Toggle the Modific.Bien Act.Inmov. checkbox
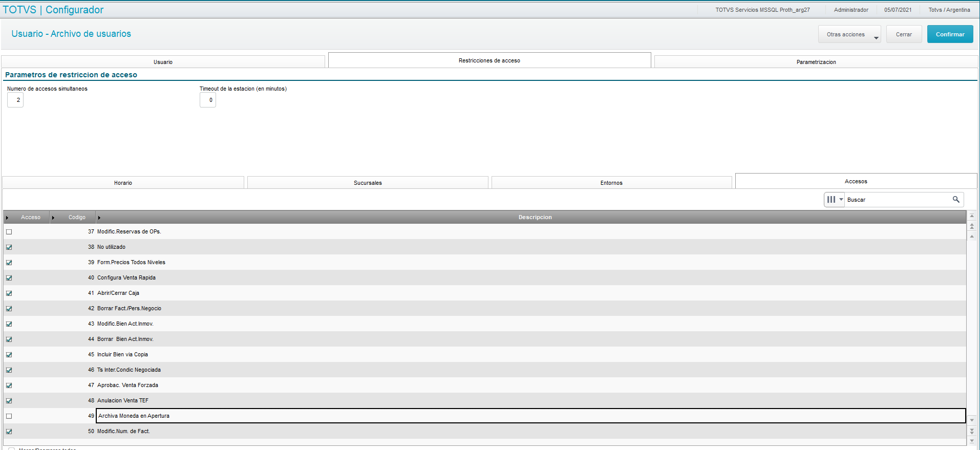 (x=9, y=324)
